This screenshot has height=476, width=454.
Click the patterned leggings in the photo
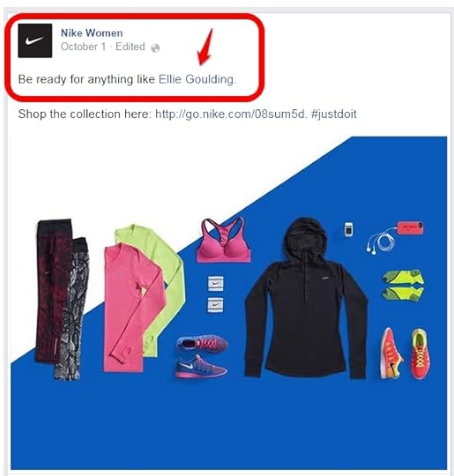tap(63, 299)
